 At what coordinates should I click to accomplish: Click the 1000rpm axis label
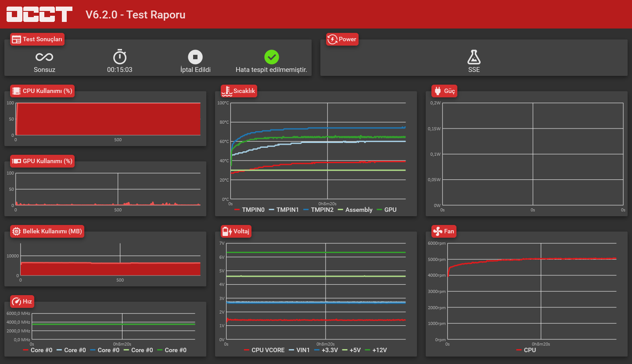tap(438, 324)
